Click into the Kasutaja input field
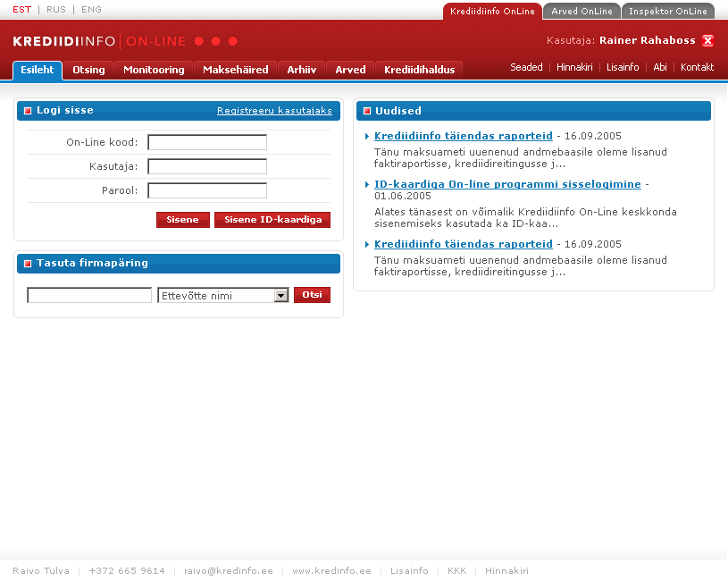This screenshot has width=728, height=581. click(x=207, y=166)
